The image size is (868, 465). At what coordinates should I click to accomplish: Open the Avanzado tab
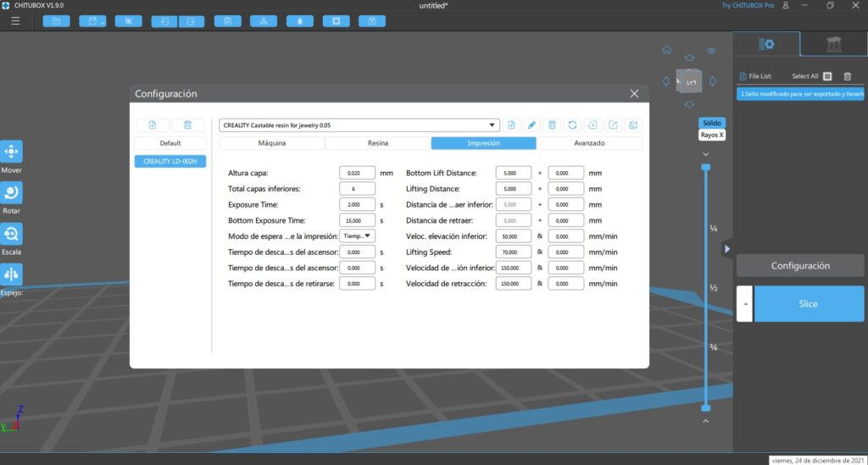pos(589,143)
